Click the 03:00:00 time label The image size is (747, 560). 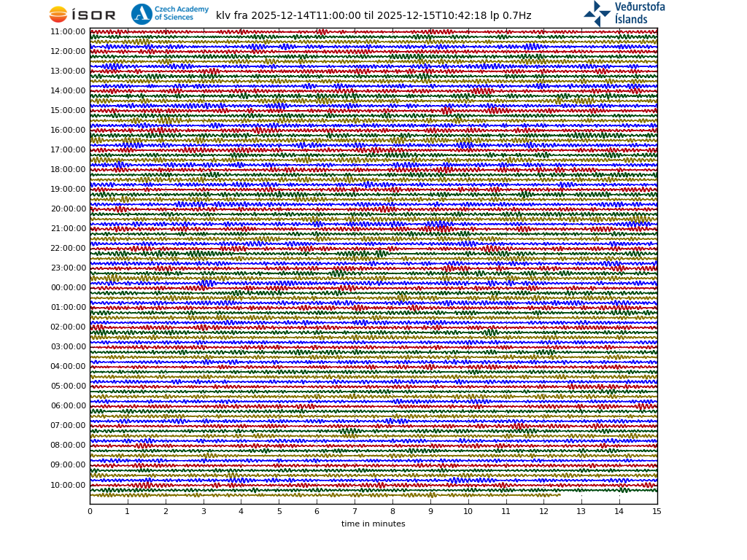click(68, 347)
